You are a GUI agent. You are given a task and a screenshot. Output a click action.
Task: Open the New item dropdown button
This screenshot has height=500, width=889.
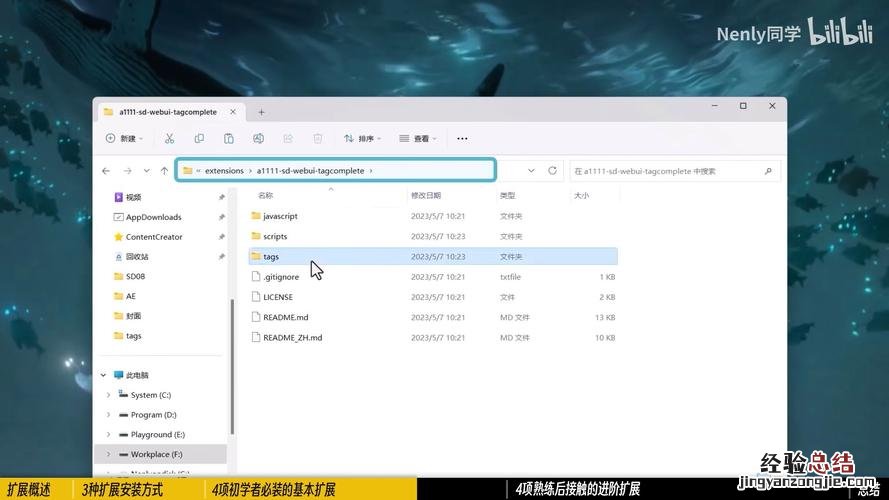[x=124, y=138]
